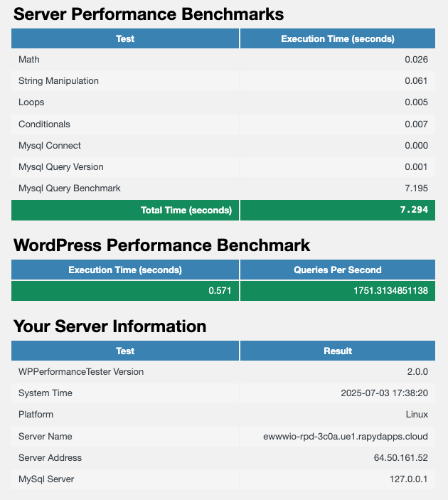Screen dimensions: 448x500
Task: Select the MySql Server value '127.0.0.1'
Action: coord(408,479)
